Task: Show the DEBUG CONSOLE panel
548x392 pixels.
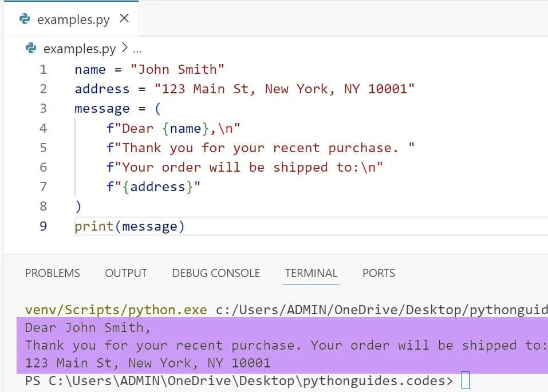Action: (x=216, y=273)
